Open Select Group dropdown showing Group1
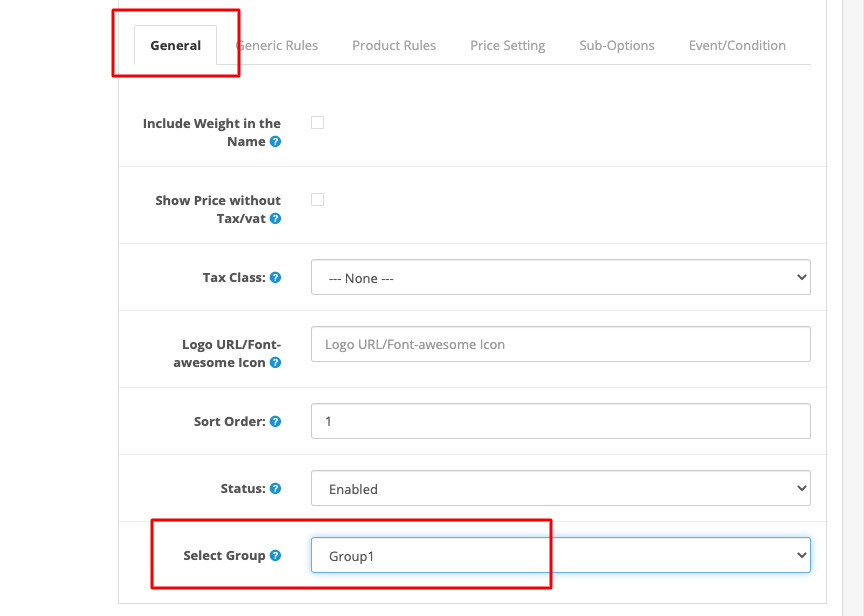 [560, 555]
